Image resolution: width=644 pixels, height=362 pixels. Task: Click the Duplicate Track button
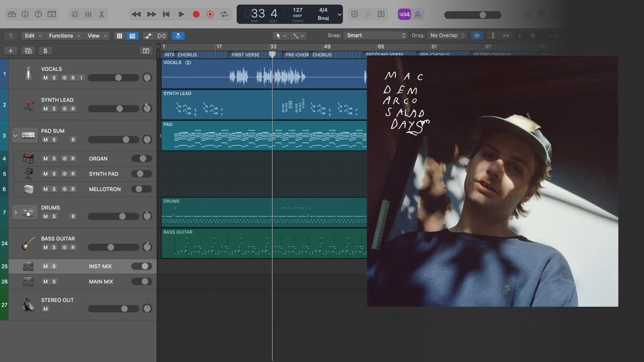[x=28, y=51]
